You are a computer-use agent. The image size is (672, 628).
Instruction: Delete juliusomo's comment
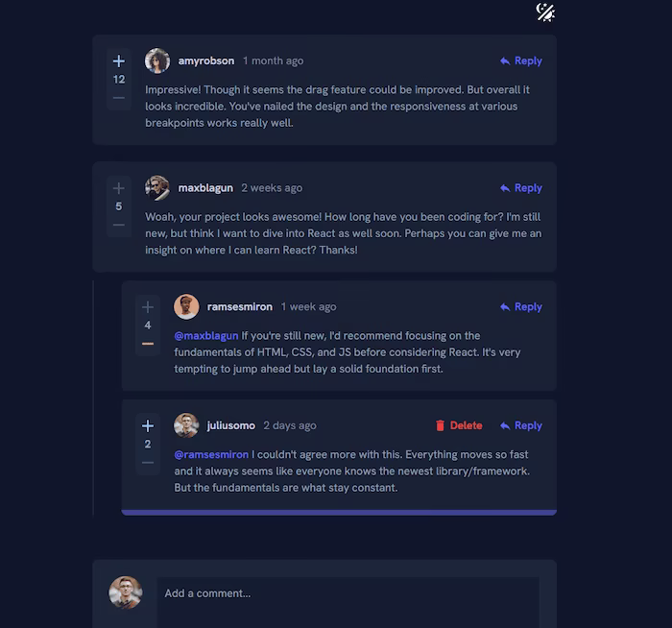click(459, 425)
